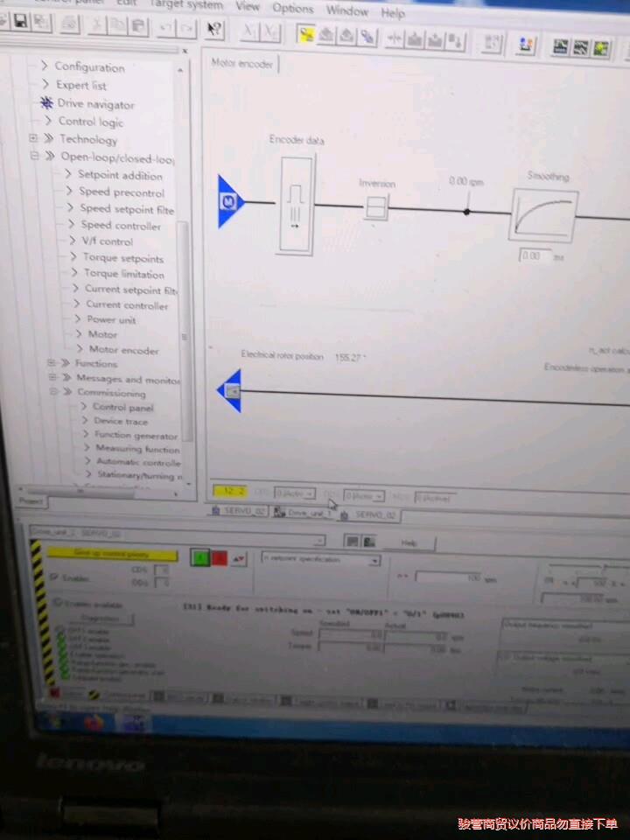Image resolution: width=630 pixels, height=840 pixels.
Task: Click the second icon right of the yellow one
Action: 346,37
